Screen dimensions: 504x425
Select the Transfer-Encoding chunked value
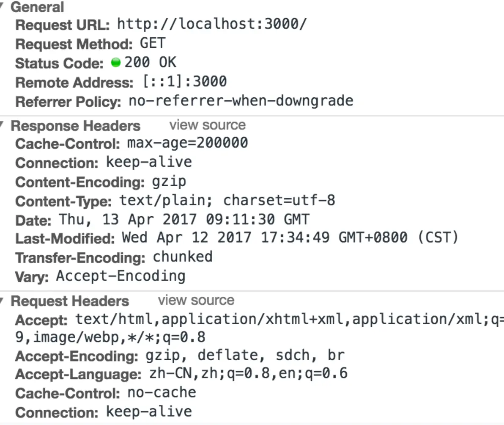coord(182,257)
